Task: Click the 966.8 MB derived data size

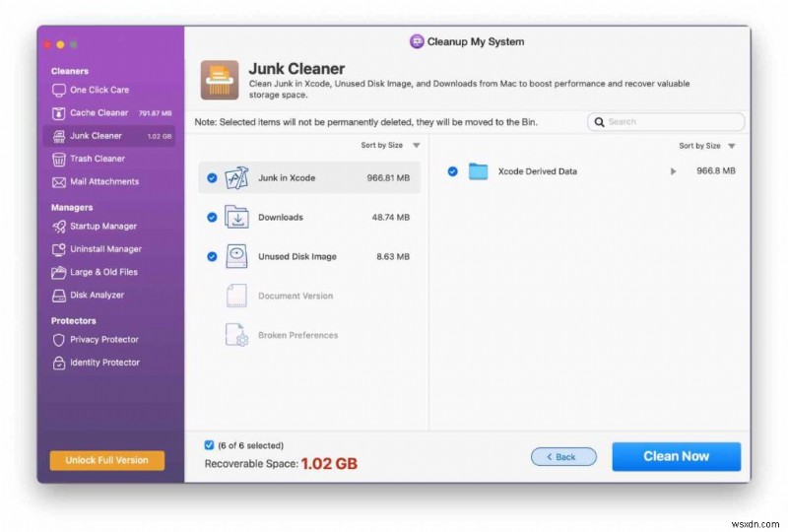Action: coord(716,171)
